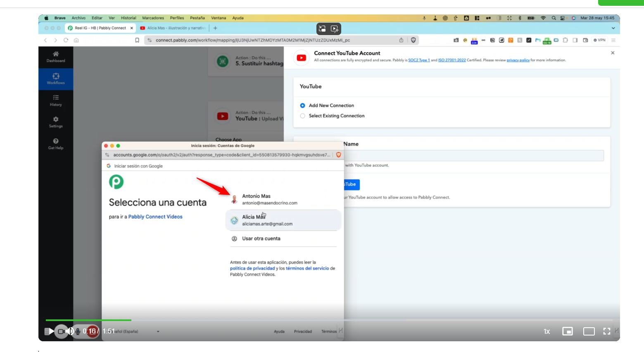Go forward in Brave browser
The width and height of the screenshot is (644, 352).
point(56,40)
